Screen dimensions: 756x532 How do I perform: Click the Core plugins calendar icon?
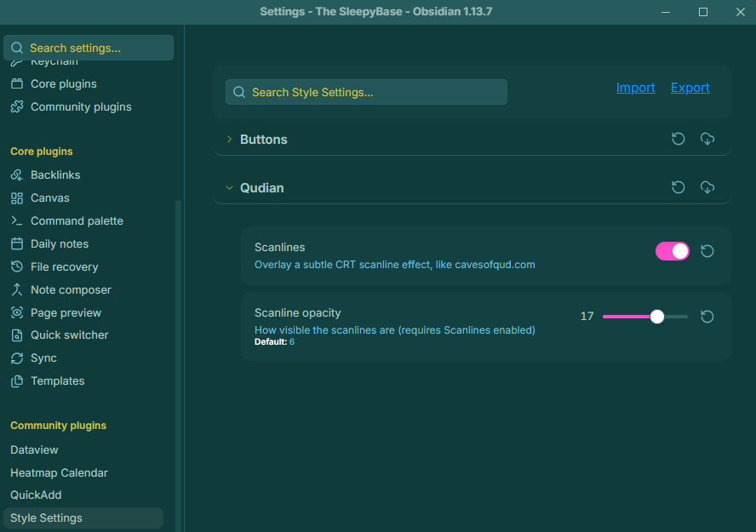[17, 84]
